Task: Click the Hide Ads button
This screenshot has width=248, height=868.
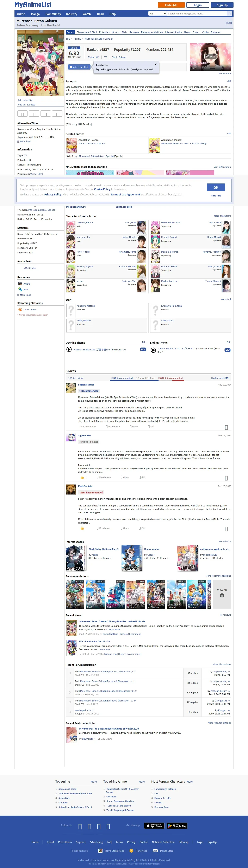Action: 171,5
